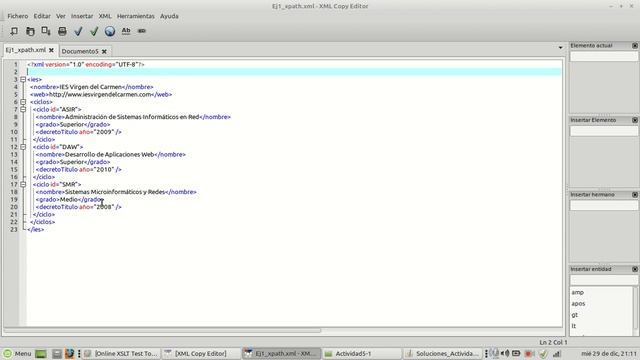
Task: Open the Fichero menu
Action: 18,16
